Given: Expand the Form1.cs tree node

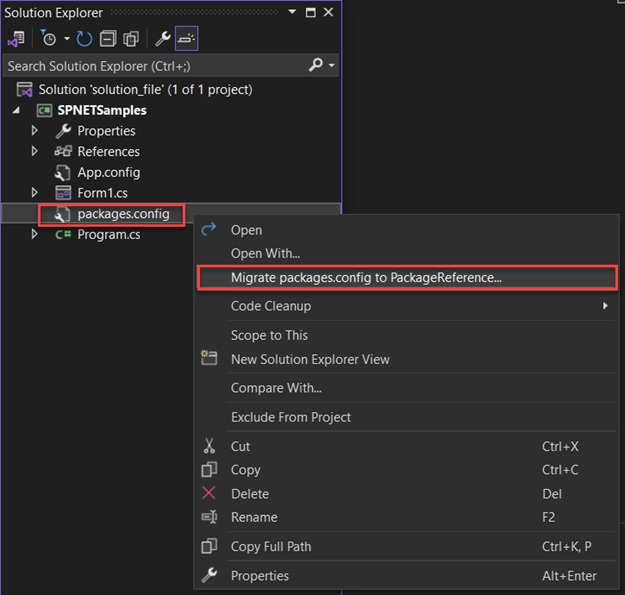Looking at the screenshot, I should pyautogui.click(x=34, y=193).
